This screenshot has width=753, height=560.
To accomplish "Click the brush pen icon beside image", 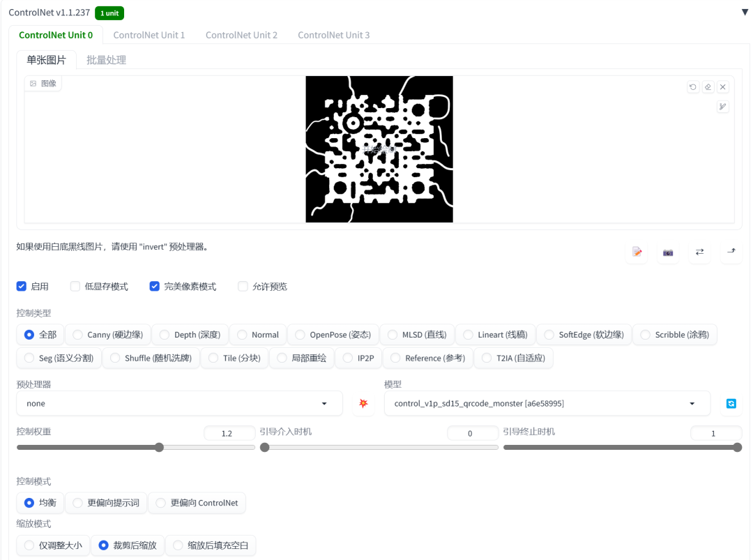I will point(723,106).
